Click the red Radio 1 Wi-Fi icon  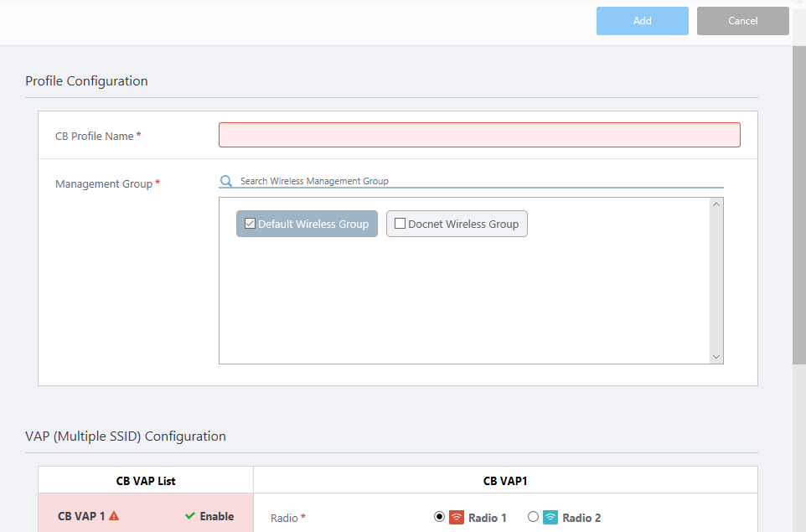(457, 517)
